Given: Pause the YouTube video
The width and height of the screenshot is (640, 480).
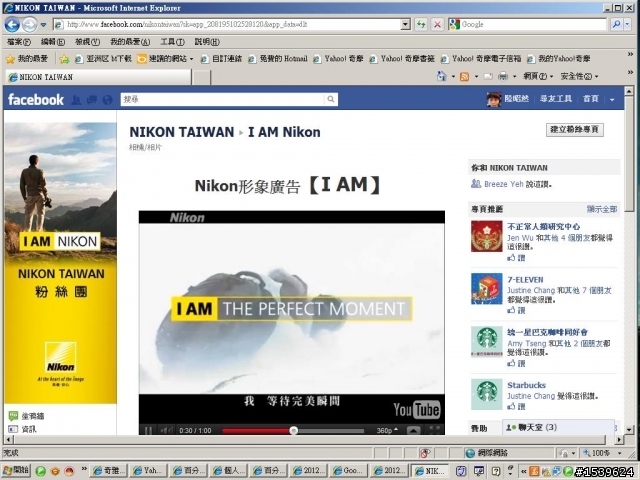Looking at the screenshot, I should point(149,430).
